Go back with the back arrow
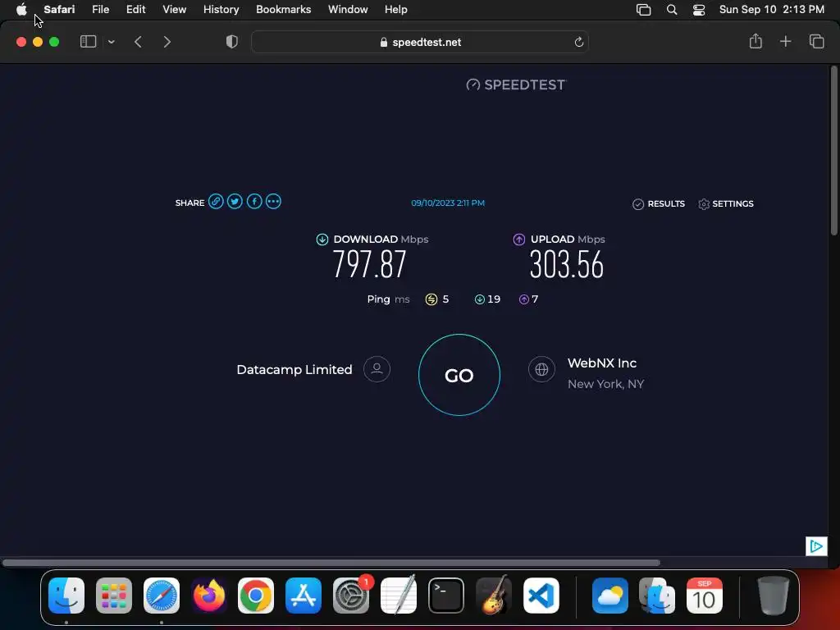Screen dimensions: 840x630 pos(138,42)
